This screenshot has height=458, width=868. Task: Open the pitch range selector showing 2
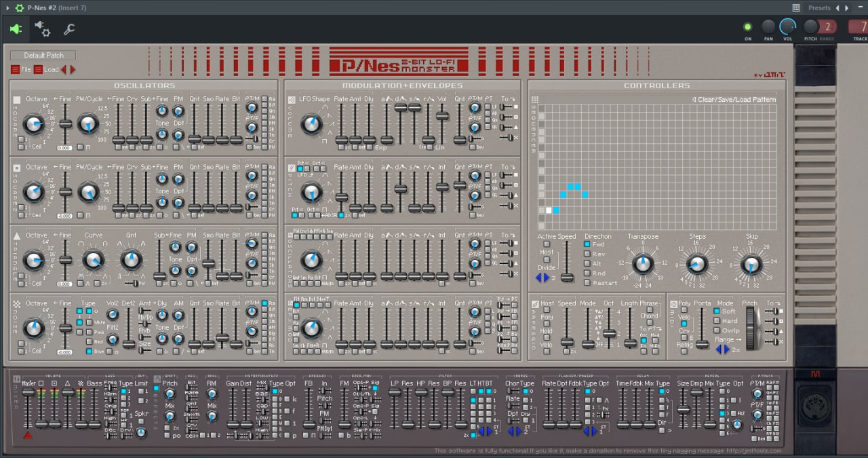point(827,27)
